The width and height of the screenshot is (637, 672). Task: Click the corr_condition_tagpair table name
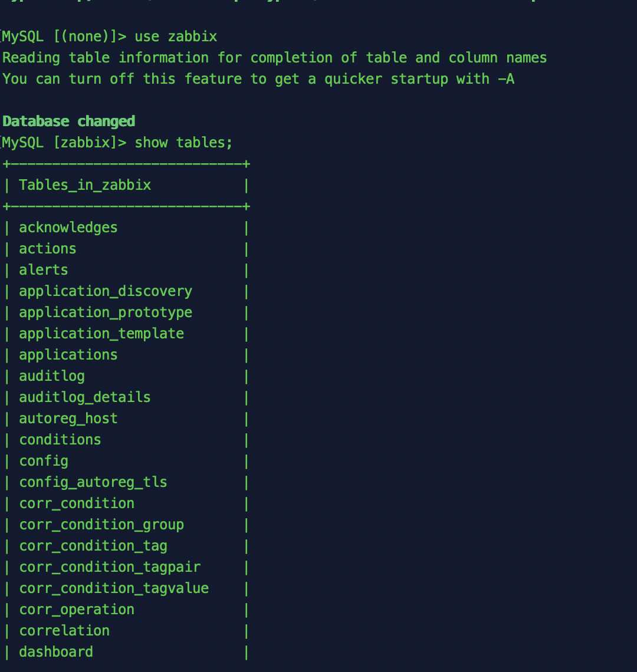(x=110, y=567)
